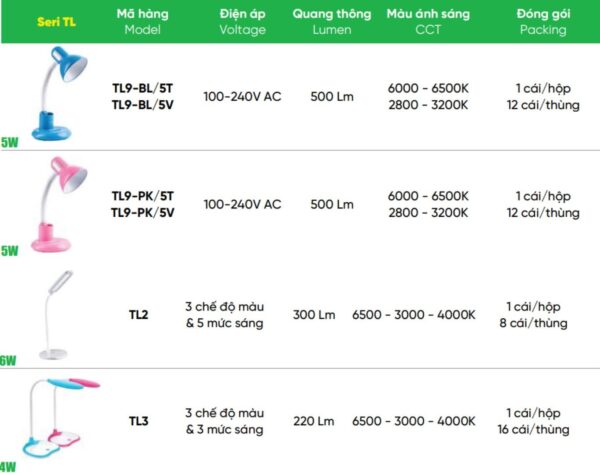Select model code TL9-PK/5V
The image size is (600, 473).
(x=142, y=212)
